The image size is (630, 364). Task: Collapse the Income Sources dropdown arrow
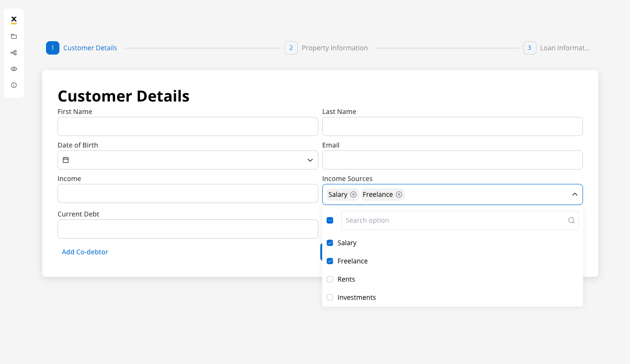click(x=574, y=194)
